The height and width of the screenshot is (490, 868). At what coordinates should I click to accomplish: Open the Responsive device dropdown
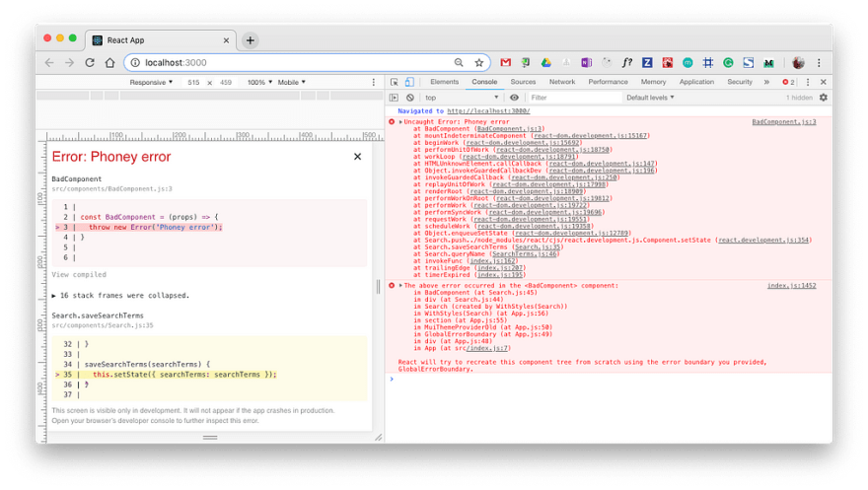(x=151, y=82)
